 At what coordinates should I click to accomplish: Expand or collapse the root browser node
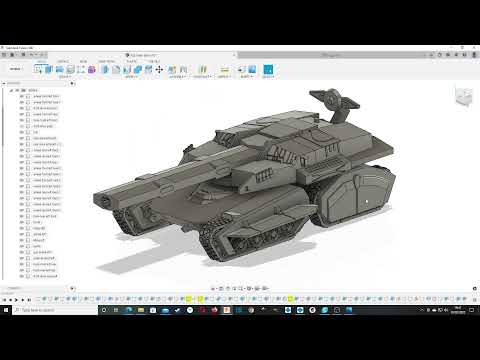tap(11, 90)
